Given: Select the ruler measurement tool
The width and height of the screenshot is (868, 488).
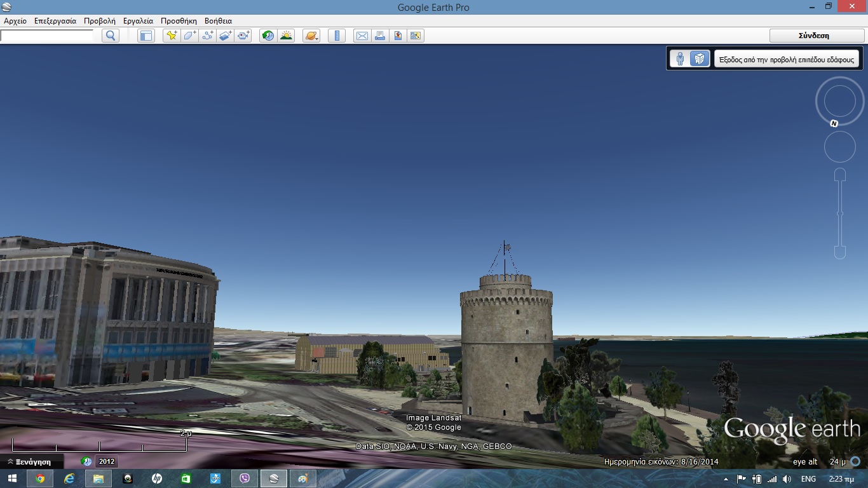Looking at the screenshot, I should [x=337, y=36].
